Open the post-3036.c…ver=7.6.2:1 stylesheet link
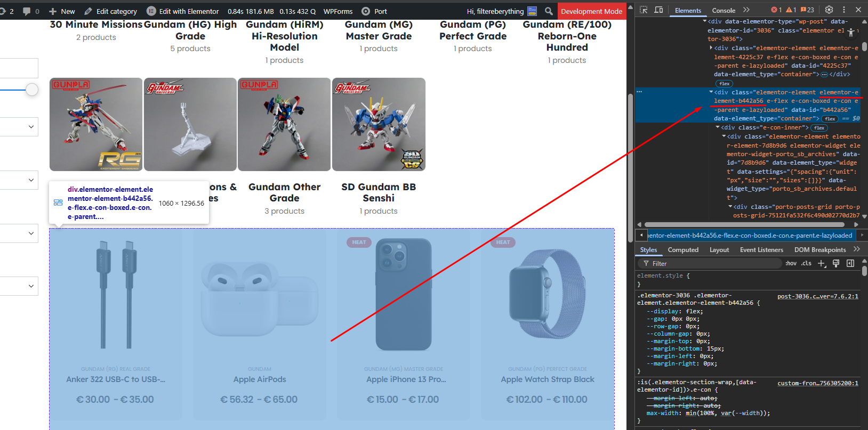Image resolution: width=868 pixels, height=430 pixels. [x=818, y=296]
